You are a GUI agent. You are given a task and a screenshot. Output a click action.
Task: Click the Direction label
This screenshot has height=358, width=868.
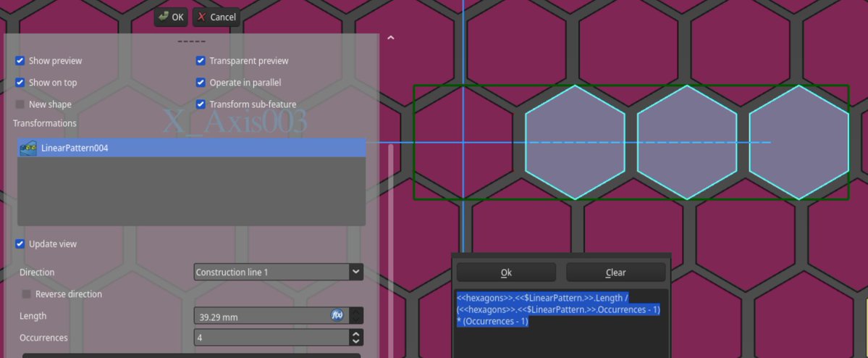pyautogui.click(x=37, y=272)
